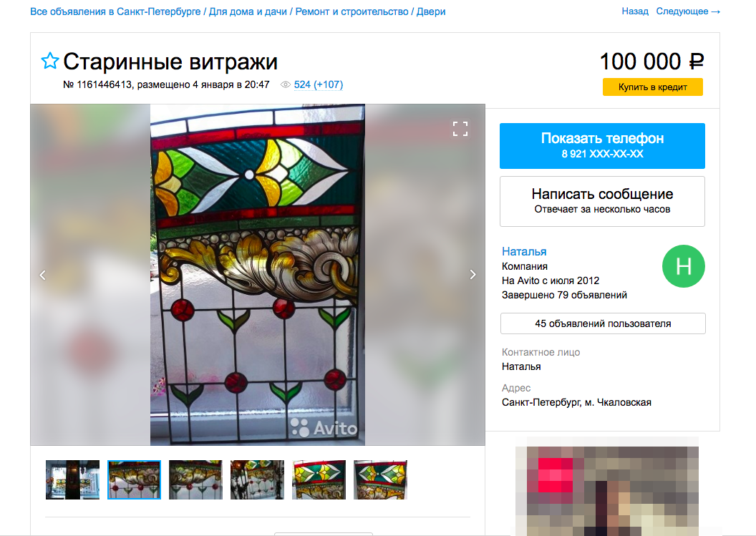
Task: Open view statistics 524 (+107)
Action: (318, 85)
